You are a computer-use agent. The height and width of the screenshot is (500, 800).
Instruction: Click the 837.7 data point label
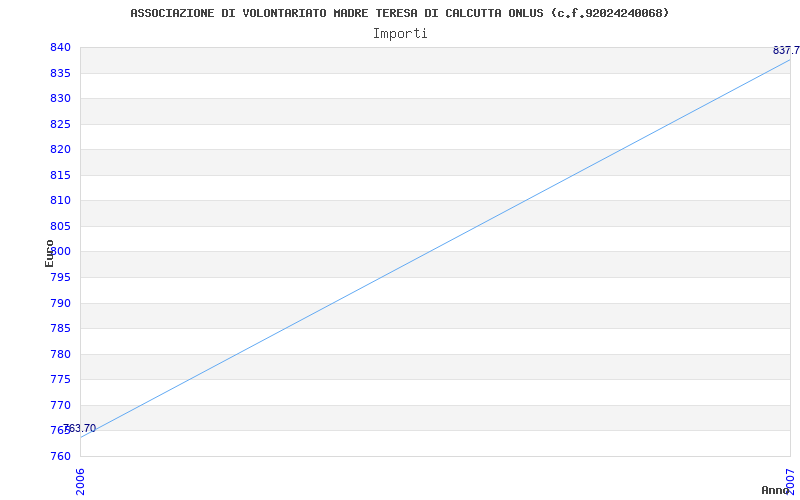[786, 50]
